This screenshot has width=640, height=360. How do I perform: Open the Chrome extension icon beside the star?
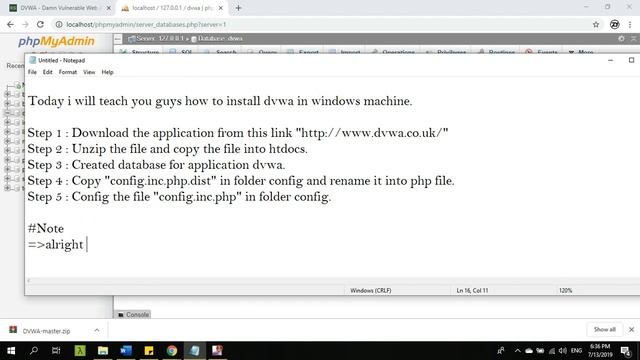point(614,24)
